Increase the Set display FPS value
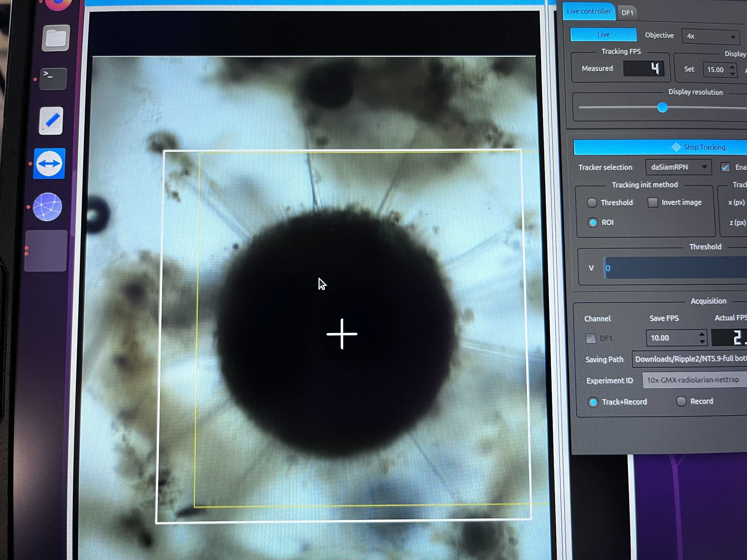 (732, 67)
